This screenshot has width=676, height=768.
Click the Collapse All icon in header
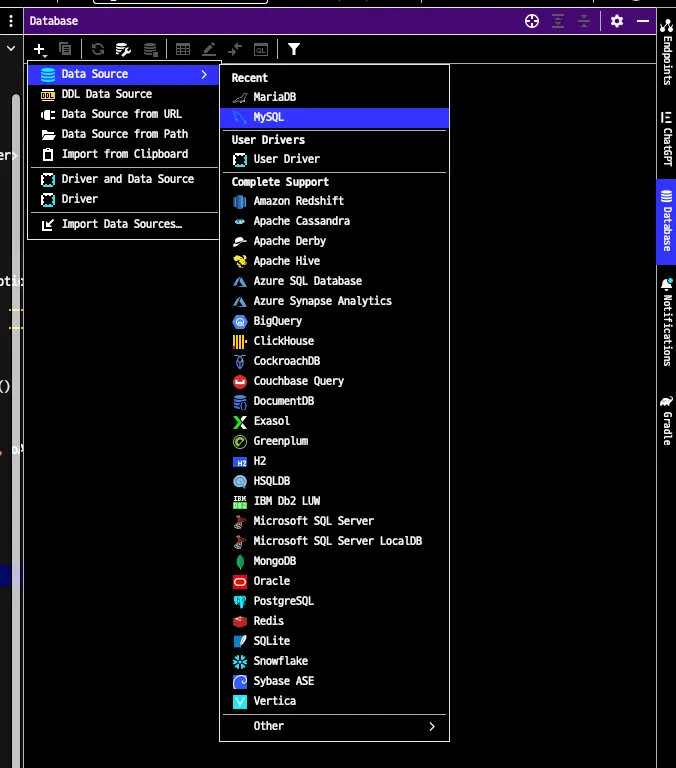click(583, 21)
